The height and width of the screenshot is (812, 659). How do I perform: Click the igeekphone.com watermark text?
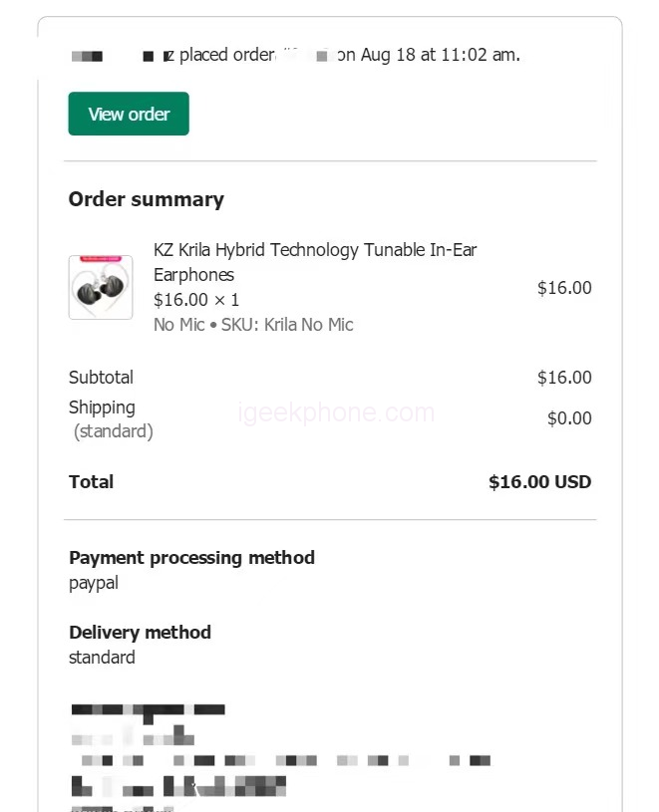(336, 412)
